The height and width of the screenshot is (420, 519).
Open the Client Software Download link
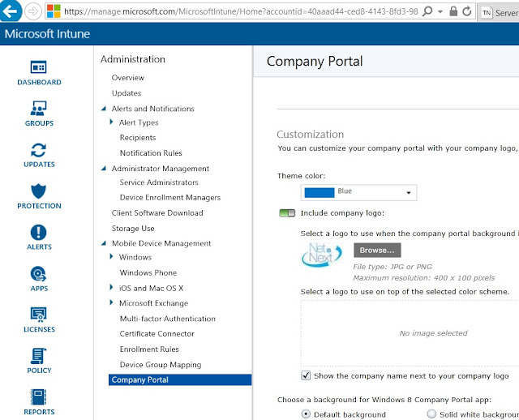click(157, 213)
